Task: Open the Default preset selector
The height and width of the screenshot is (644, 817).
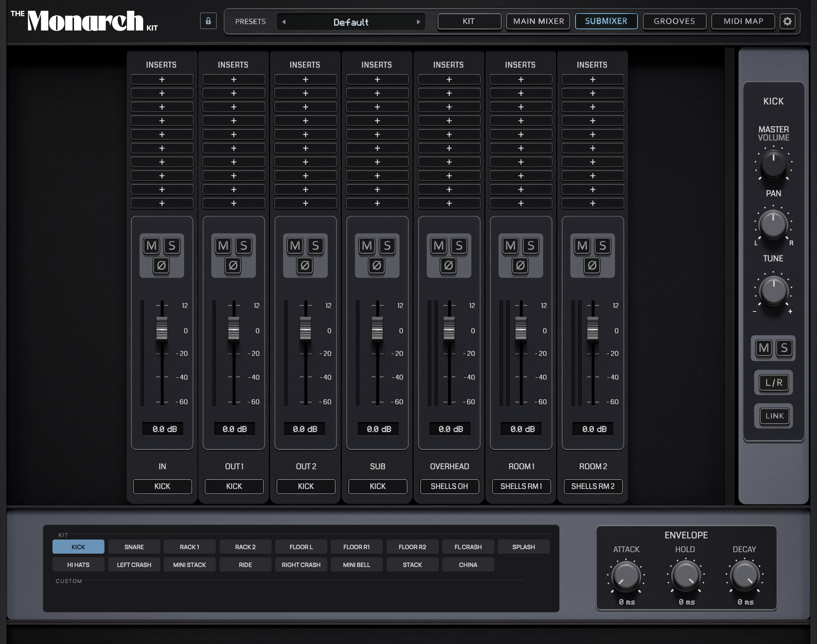Action: (x=351, y=22)
